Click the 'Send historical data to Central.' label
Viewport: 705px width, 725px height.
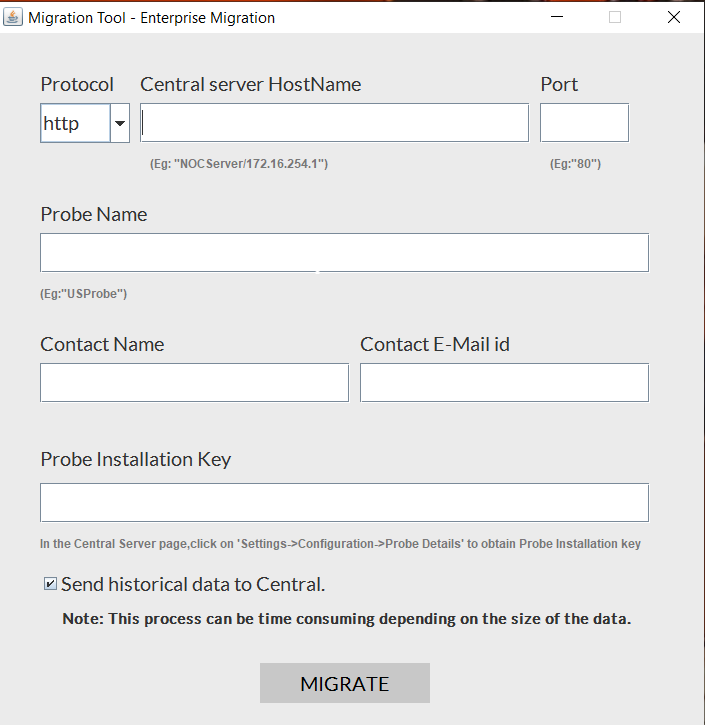193,584
